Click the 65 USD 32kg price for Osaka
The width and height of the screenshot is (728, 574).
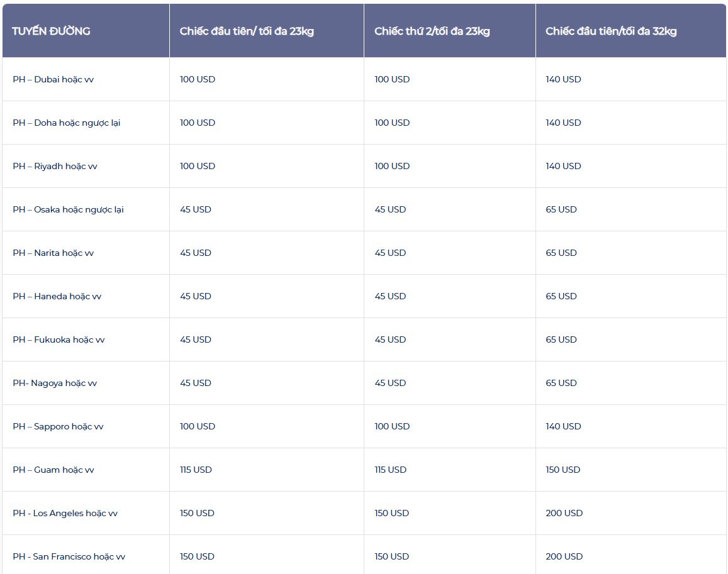pyautogui.click(x=561, y=210)
